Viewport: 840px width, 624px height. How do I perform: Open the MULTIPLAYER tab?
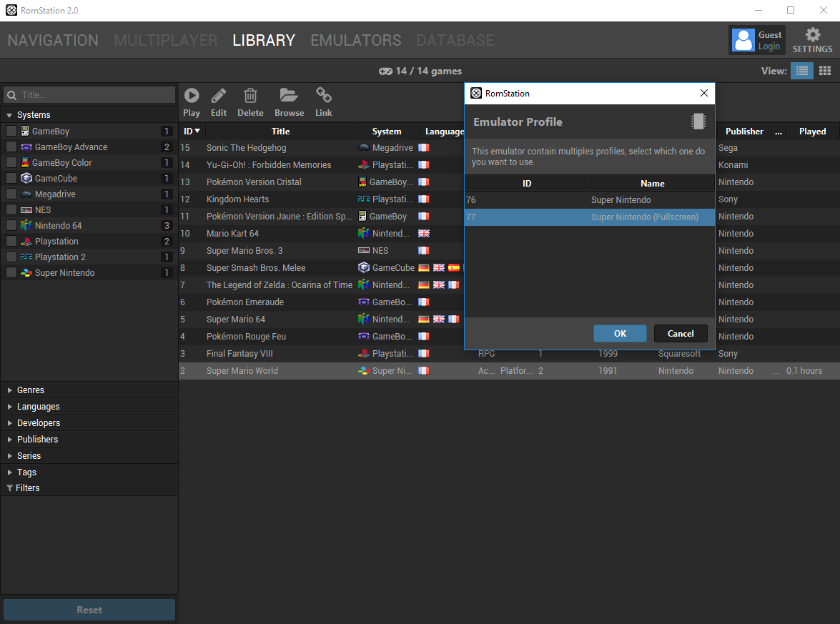166,40
